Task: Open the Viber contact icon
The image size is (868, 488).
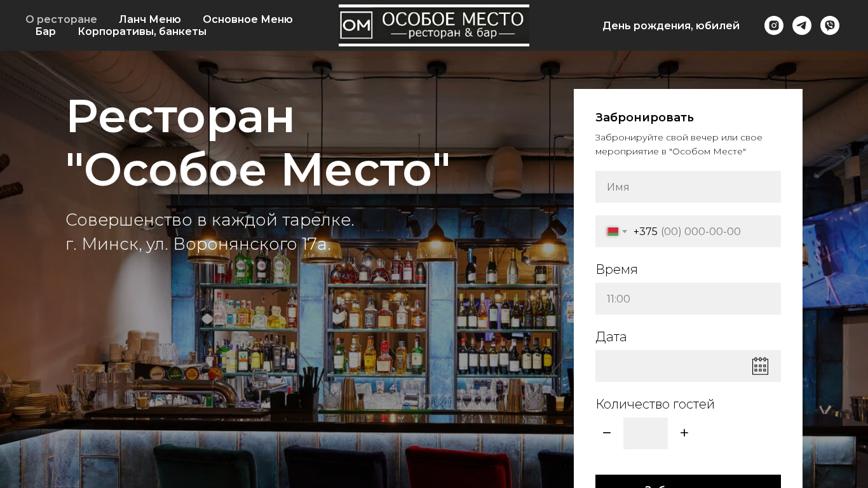Action: 830,25
